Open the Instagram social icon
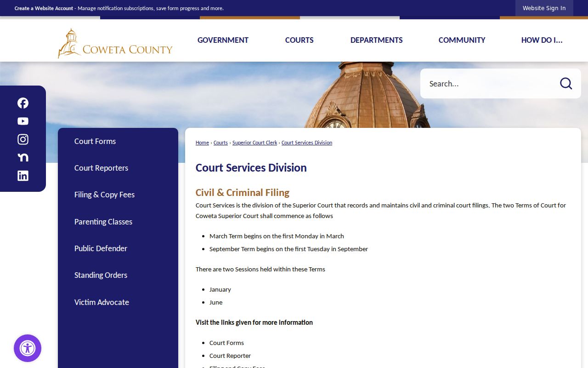Viewport: 588px width, 368px height. click(23, 139)
